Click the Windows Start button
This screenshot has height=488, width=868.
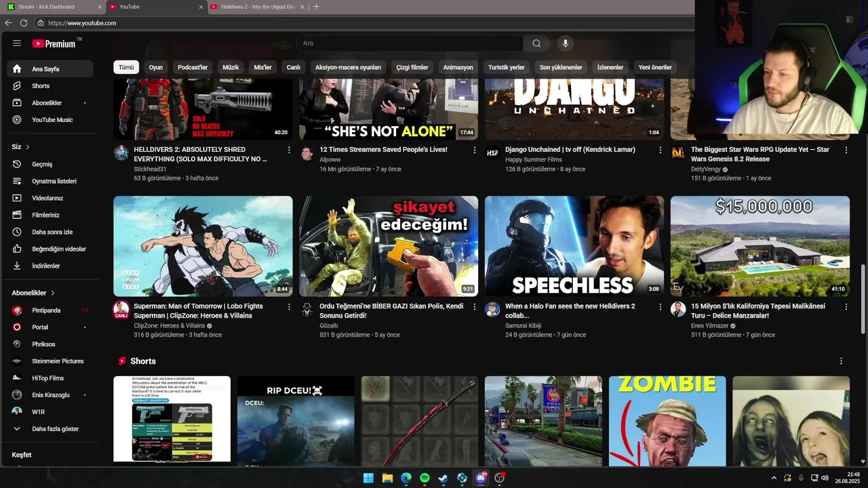[x=368, y=478]
